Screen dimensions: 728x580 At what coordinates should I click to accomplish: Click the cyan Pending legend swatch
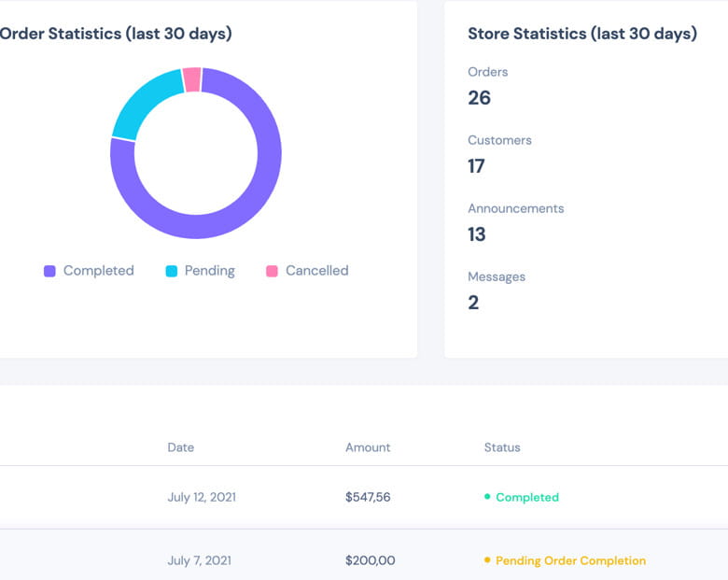tap(172, 271)
